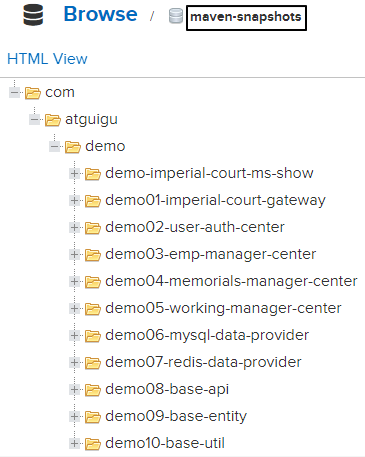
Task: Click the demo10-base-util folder icon
Action: [x=93, y=444]
